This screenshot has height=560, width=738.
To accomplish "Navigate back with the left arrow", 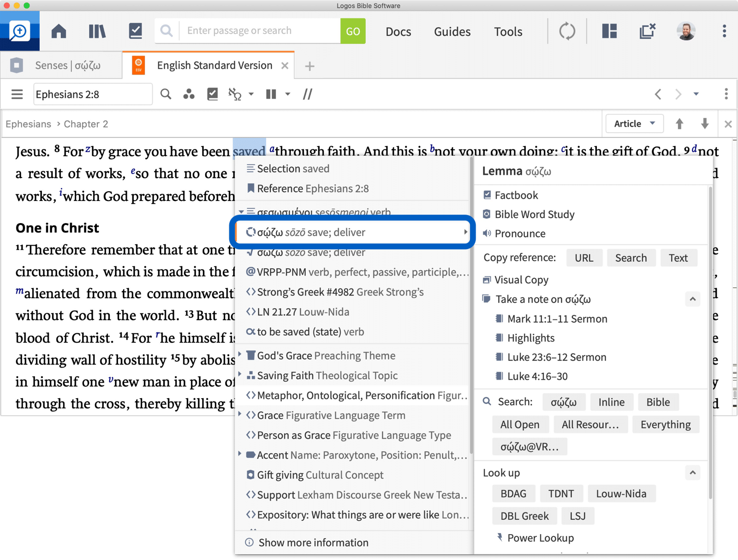I will point(658,94).
